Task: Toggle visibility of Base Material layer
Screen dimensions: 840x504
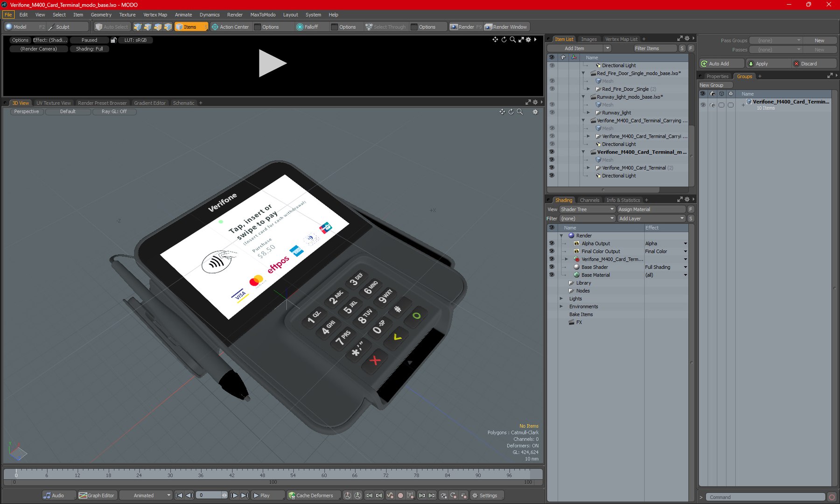Action: point(552,275)
